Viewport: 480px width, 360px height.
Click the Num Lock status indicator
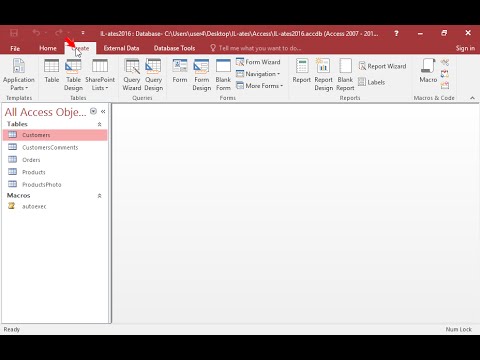[x=459, y=329]
